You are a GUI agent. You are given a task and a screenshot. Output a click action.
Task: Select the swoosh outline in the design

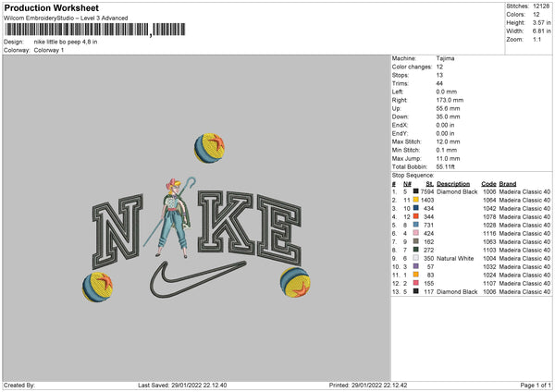[x=198, y=279]
